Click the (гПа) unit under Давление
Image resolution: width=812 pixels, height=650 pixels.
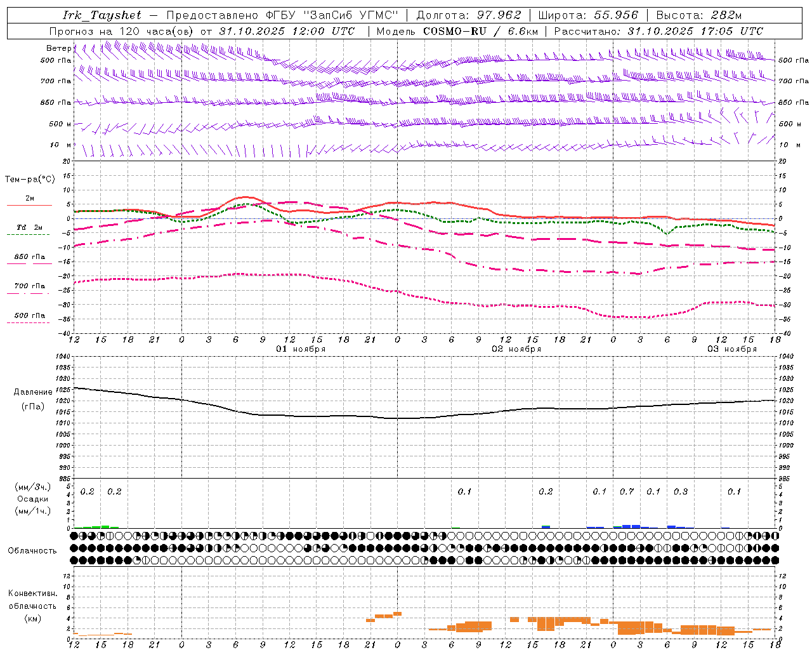coord(33,407)
